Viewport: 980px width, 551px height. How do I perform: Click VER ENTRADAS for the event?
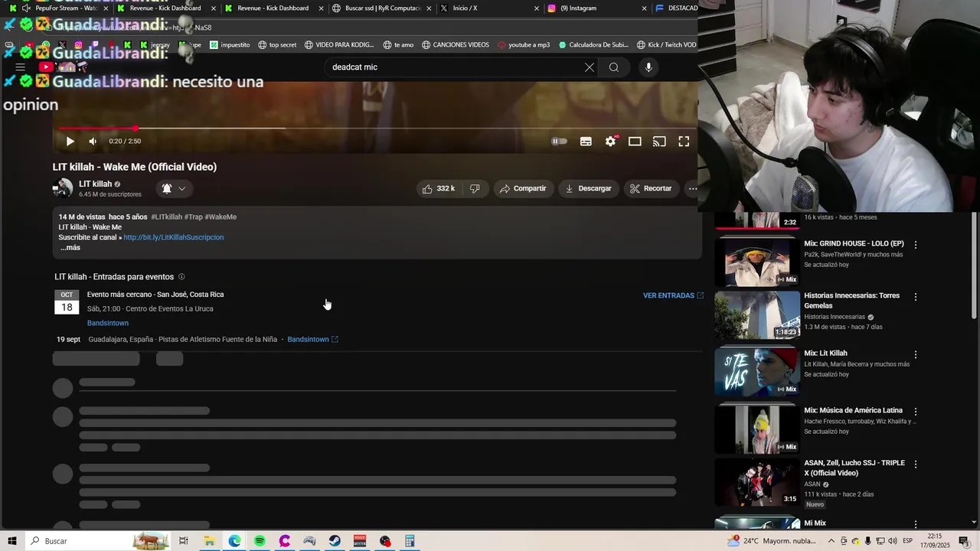pos(673,295)
